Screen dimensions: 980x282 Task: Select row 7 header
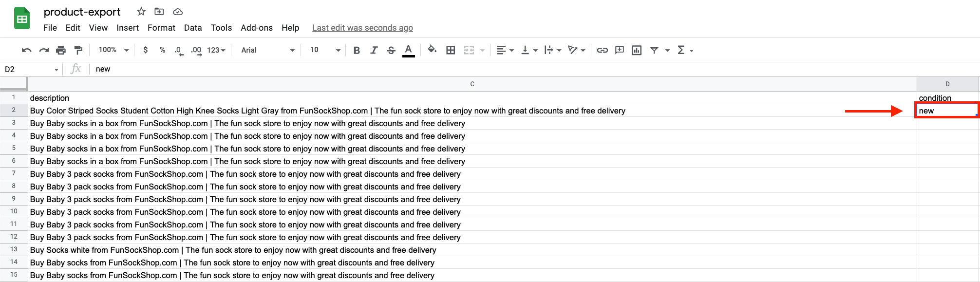click(x=14, y=173)
